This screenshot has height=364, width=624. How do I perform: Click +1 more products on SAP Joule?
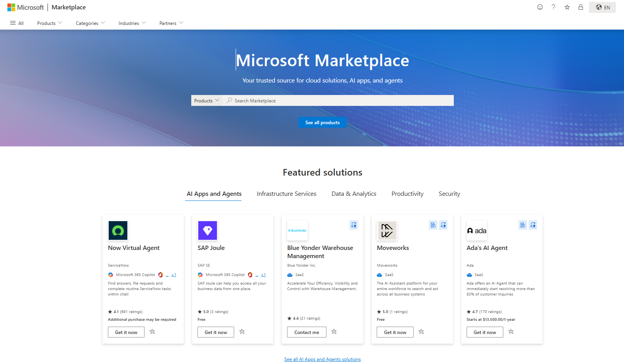(x=263, y=275)
